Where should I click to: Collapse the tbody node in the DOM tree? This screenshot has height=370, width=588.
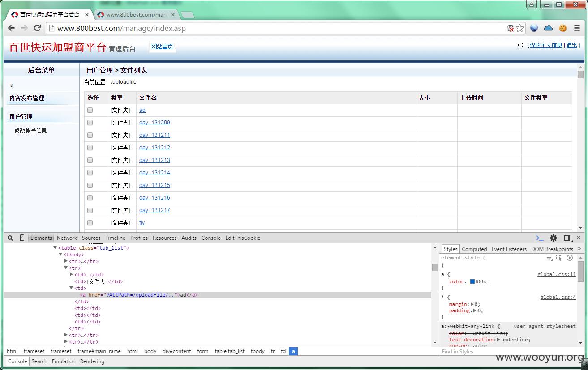(x=60, y=255)
